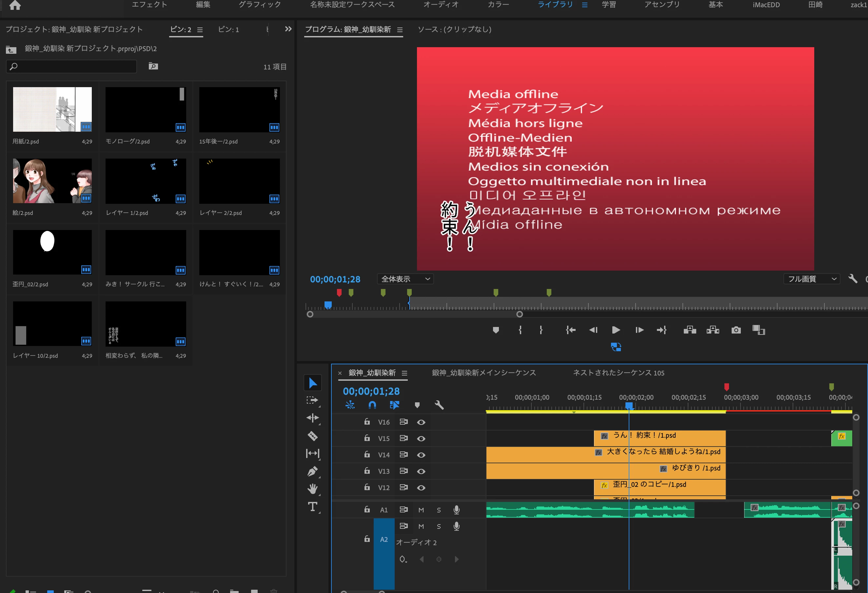
Task: Mute audio track A1
Action: [x=421, y=510]
